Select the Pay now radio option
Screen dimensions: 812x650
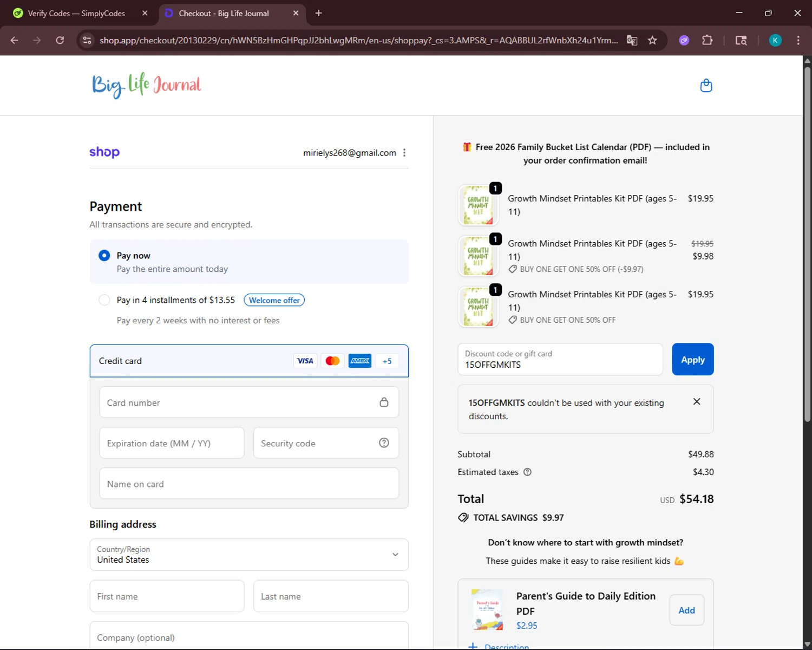pyautogui.click(x=104, y=256)
